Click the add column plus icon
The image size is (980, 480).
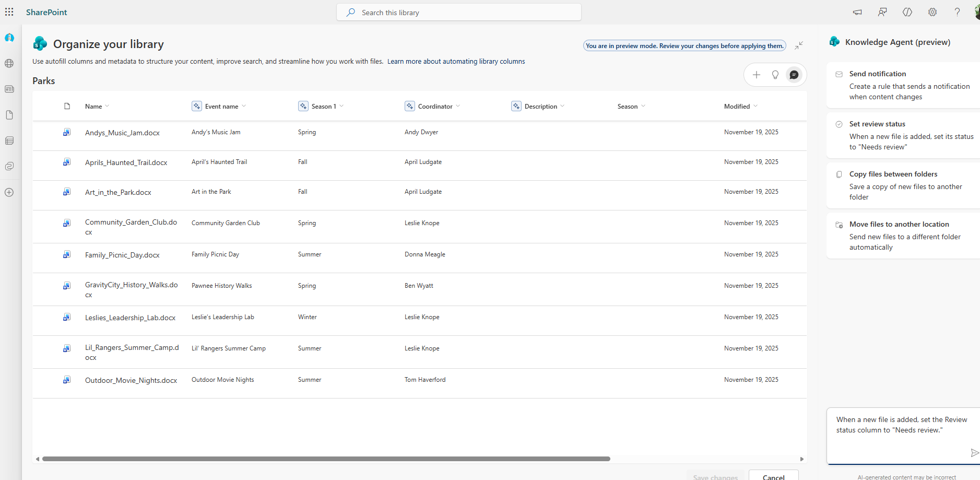[757, 75]
